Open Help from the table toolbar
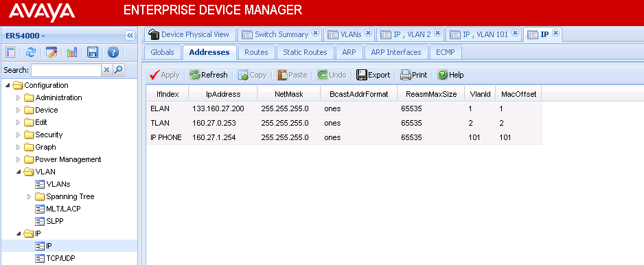644x265 pixels. (x=450, y=76)
